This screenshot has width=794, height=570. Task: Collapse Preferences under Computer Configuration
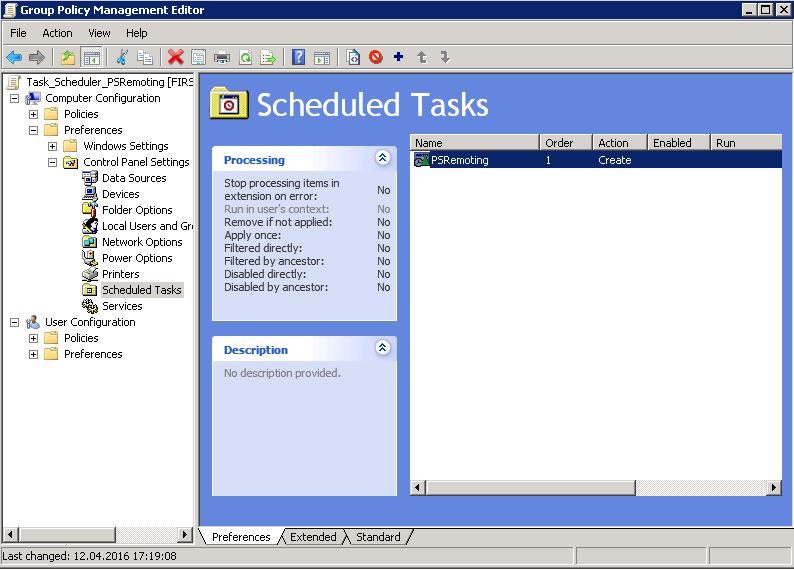(33, 130)
